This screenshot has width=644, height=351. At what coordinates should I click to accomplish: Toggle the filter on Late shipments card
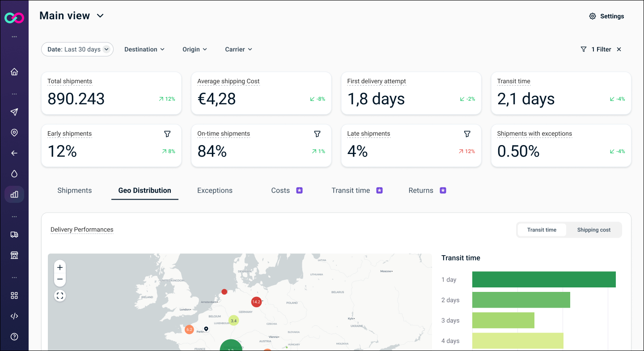point(467,133)
